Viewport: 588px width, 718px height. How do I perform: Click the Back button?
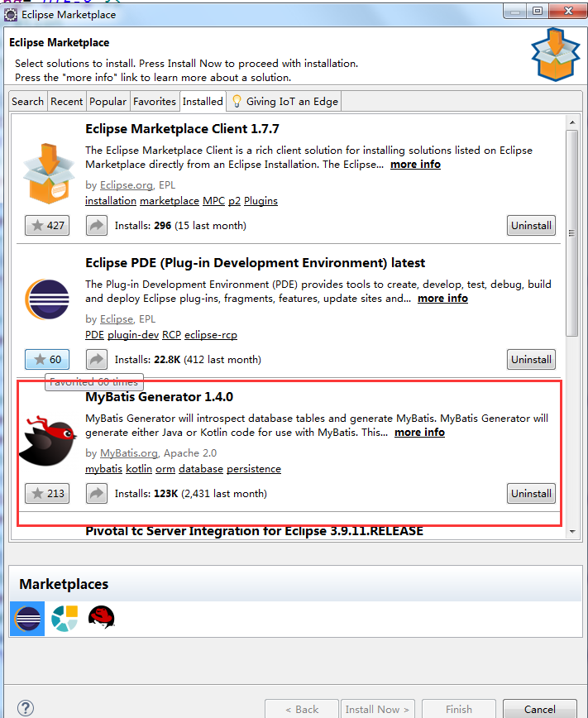302,709
